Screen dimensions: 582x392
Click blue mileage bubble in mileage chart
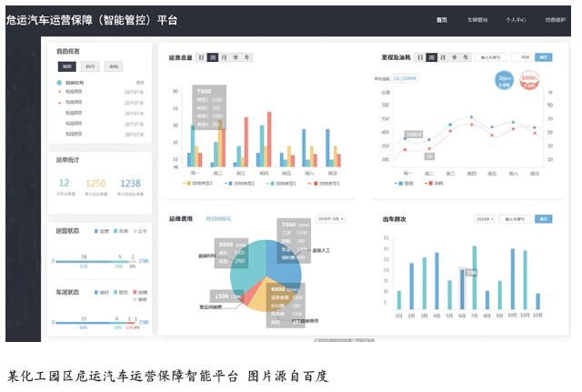[x=505, y=79]
